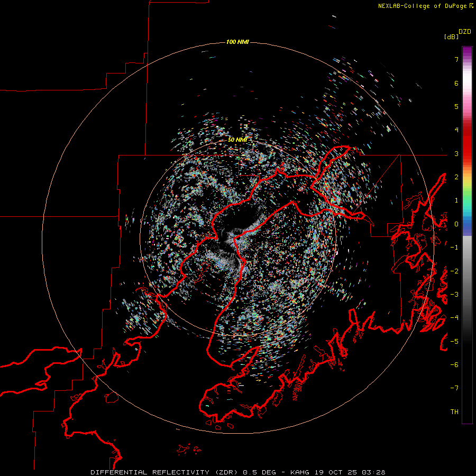Click the TH threshold label
The height and width of the screenshot is (476, 476).
click(x=454, y=412)
